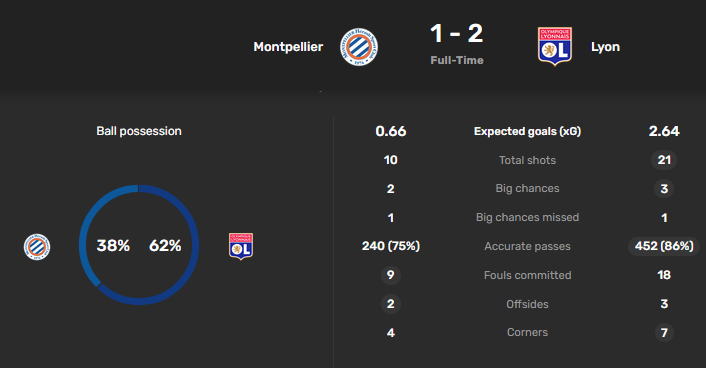The width and height of the screenshot is (706, 368).
Task: Select the 38% possession value
Action: pos(113,245)
